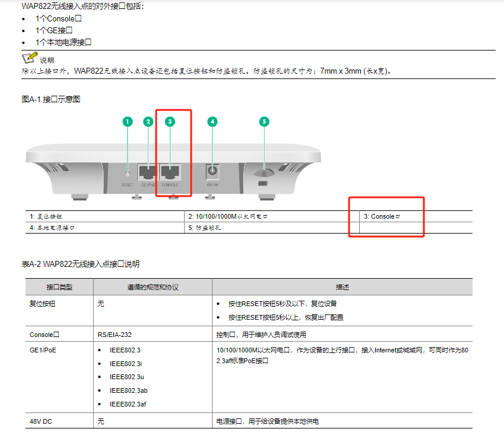Click the WAP822 device diagram's white top cover
The image size is (504, 438).
click(173, 153)
